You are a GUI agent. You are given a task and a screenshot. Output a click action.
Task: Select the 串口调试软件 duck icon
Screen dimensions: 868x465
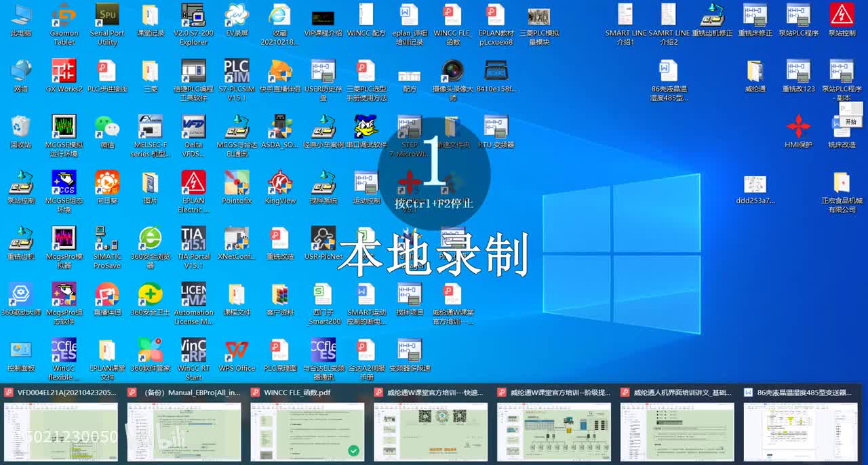pyautogui.click(x=366, y=132)
